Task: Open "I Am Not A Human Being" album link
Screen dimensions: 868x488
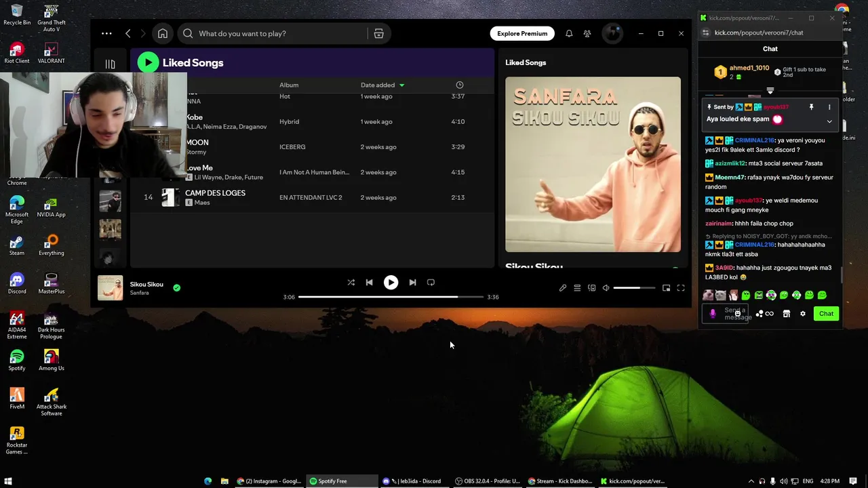Action: pos(314,172)
